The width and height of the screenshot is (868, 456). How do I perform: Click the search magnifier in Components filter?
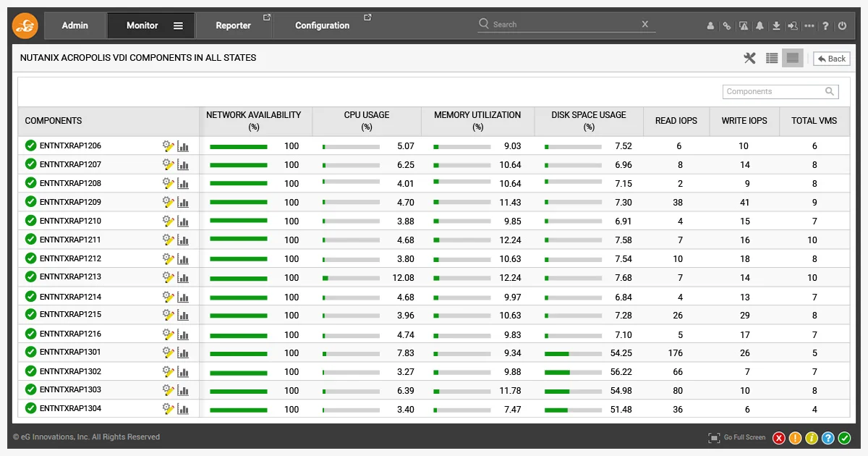[x=830, y=92]
